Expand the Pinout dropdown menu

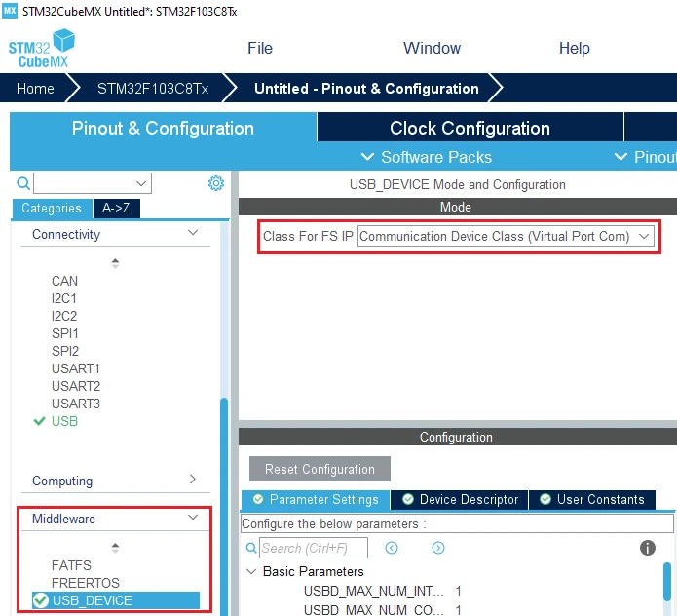(x=645, y=157)
